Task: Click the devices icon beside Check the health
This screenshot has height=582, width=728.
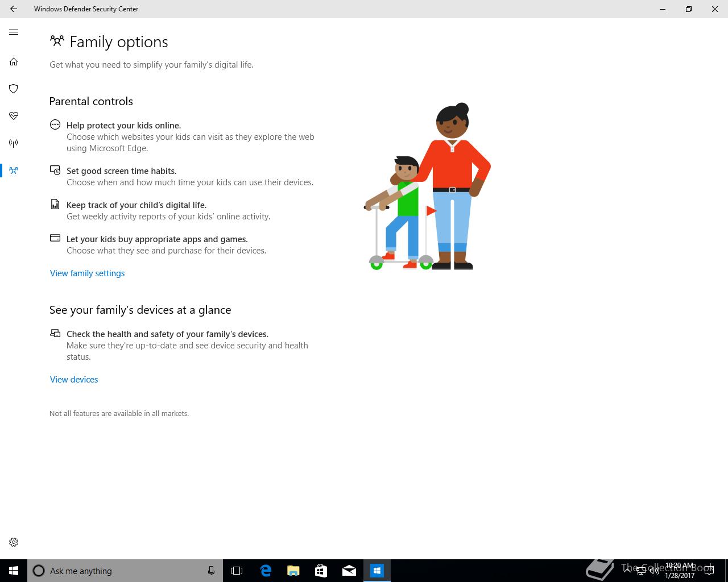Action: tap(55, 333)
